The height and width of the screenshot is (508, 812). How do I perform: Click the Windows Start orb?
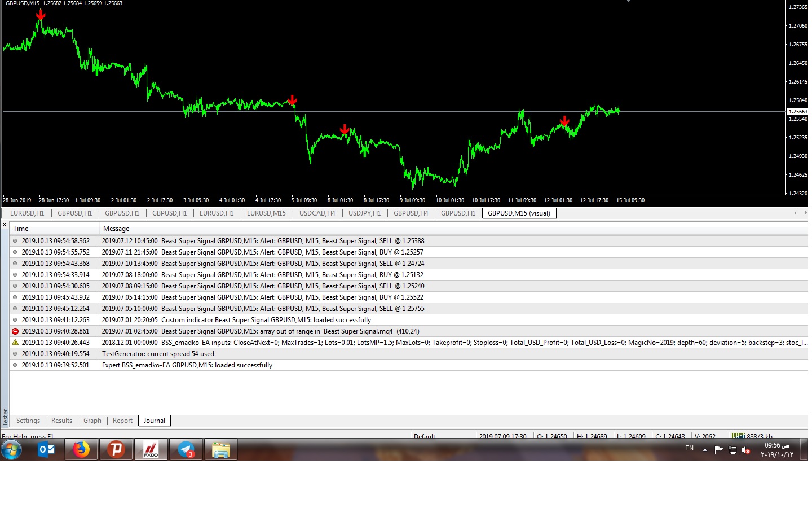pyautogui.click(x=11, y=450)
